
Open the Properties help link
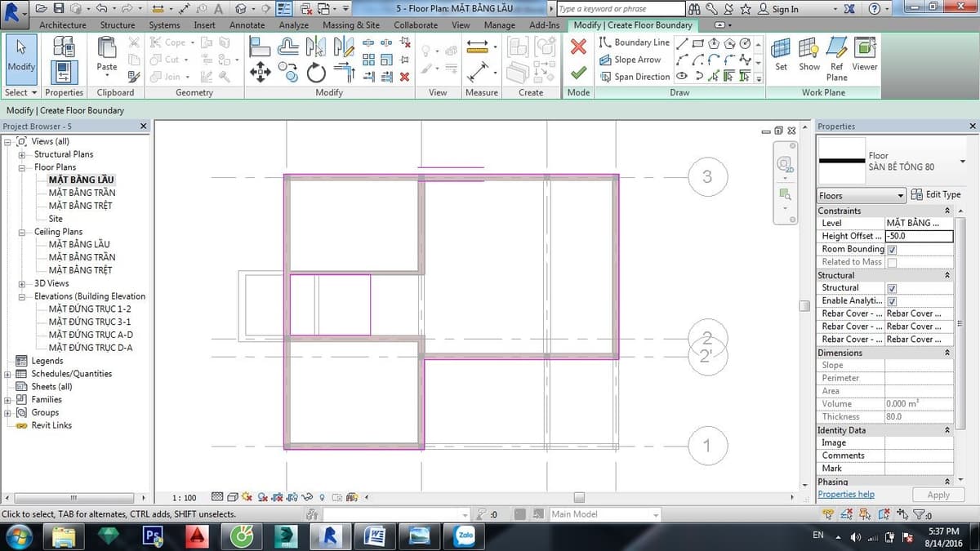(x=846, y=495)
